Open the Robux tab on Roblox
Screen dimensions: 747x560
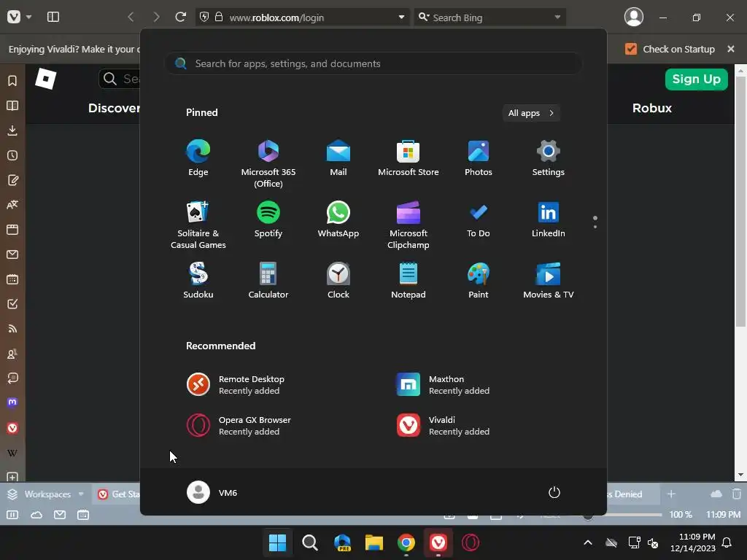(x=651, y=108)
